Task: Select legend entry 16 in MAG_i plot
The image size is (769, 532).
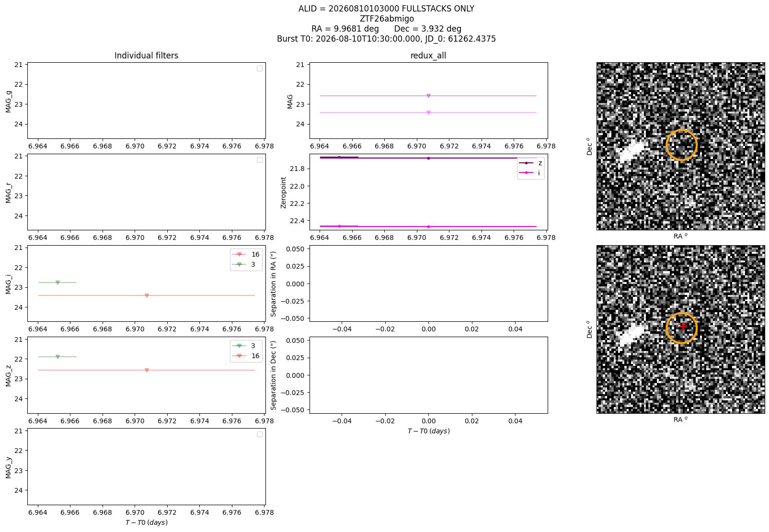Action: [246, 254]
